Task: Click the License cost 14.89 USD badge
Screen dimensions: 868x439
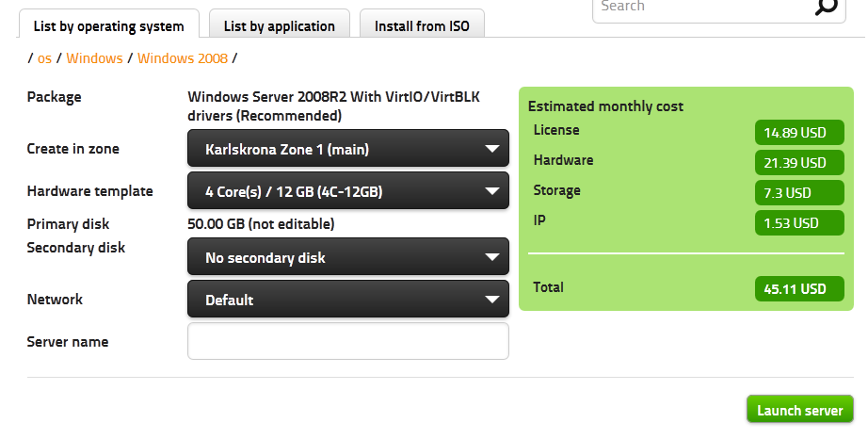Action: 799,133
